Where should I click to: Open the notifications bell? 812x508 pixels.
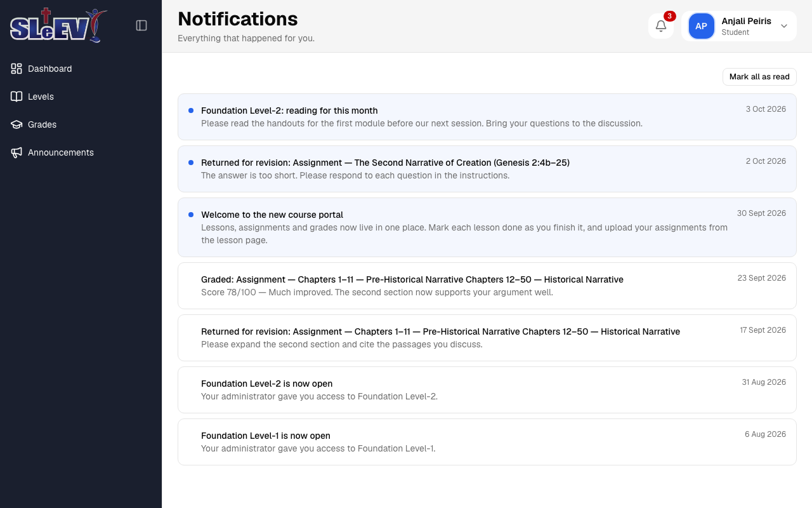pos(661,26)
